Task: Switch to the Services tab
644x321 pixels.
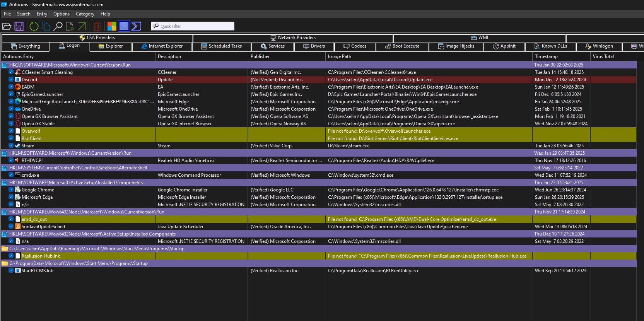Action: [x=273, y=46]
